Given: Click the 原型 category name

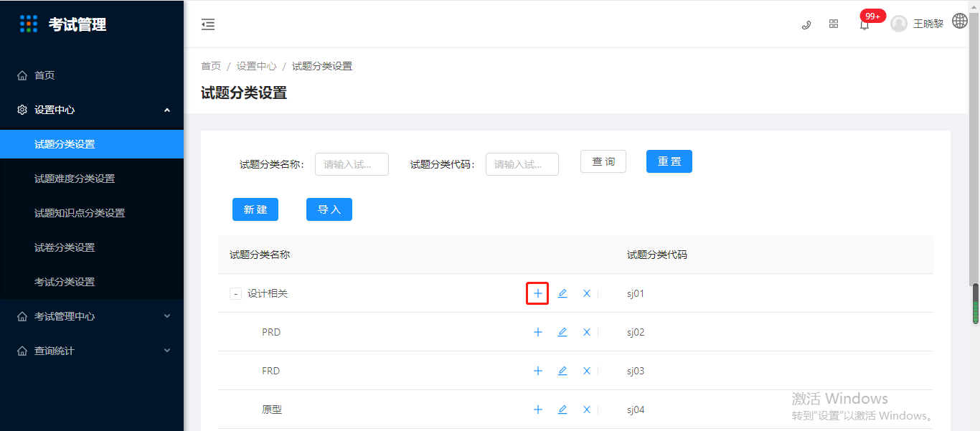Looking at the screenshot, I should [272, 409].
